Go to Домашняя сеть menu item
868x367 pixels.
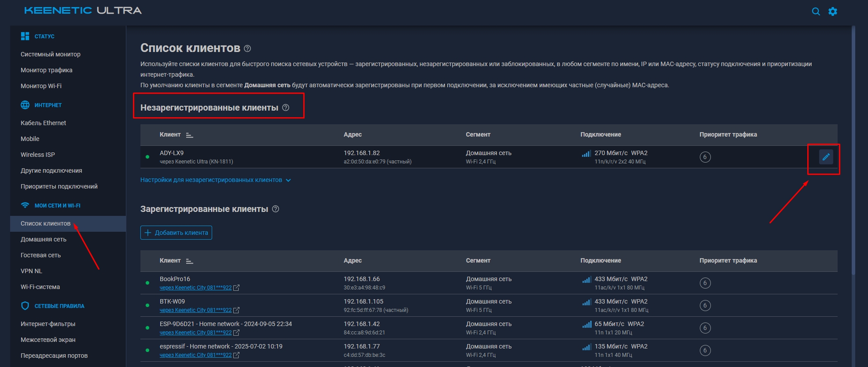[44, 239]
